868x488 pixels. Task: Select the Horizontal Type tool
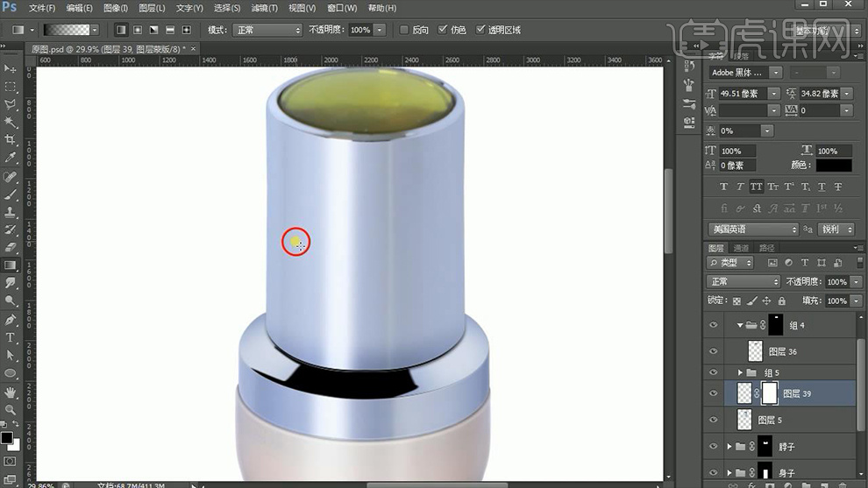(x=11, y=337)
